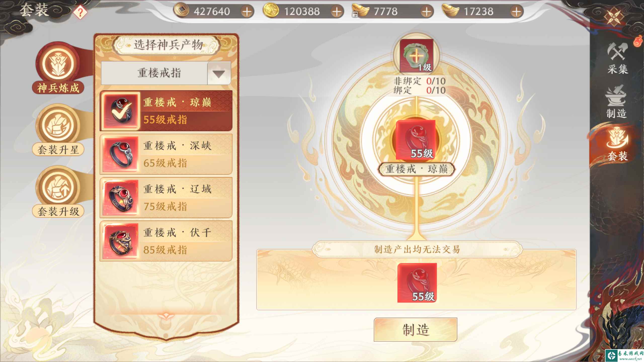The height and width of the screenshot is (362, 644).
Task: Expand the 重楼戒指 dropdown arrow
Action: click(x=219, y=73)
